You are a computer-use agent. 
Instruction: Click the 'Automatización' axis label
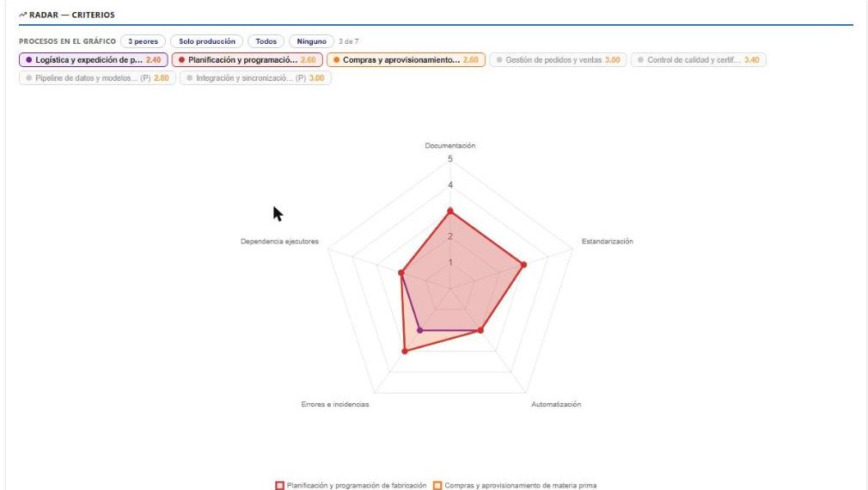click(x=556, y=404)
